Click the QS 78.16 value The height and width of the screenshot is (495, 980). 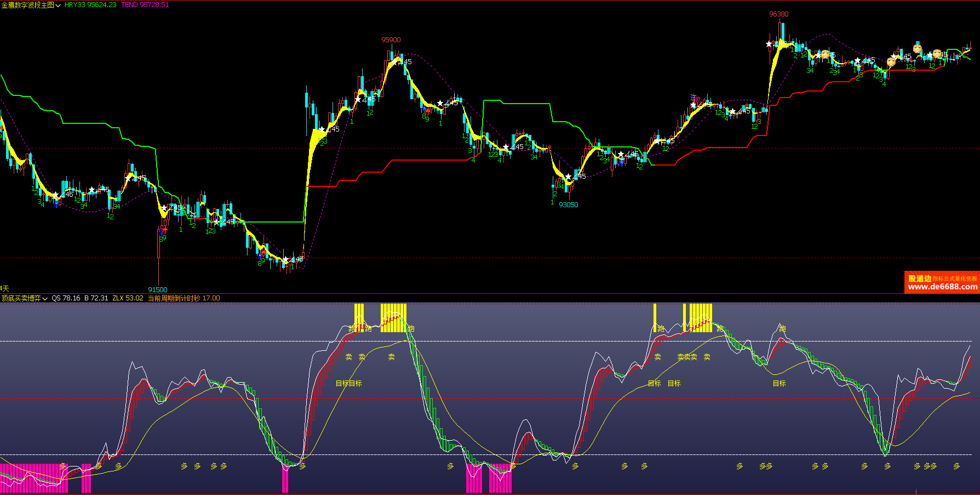(66, 298)
